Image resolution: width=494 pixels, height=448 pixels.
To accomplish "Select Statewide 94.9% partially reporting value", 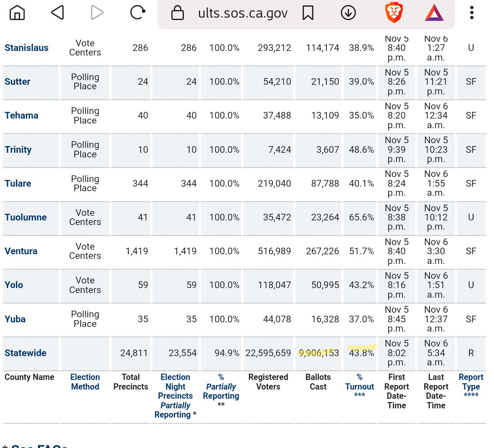I will tap(227, 353).
